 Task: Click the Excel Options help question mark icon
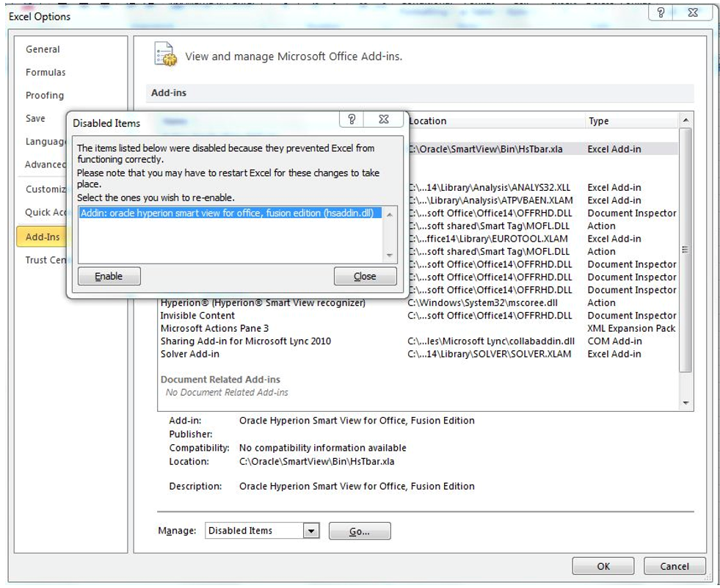pos(661,12)
